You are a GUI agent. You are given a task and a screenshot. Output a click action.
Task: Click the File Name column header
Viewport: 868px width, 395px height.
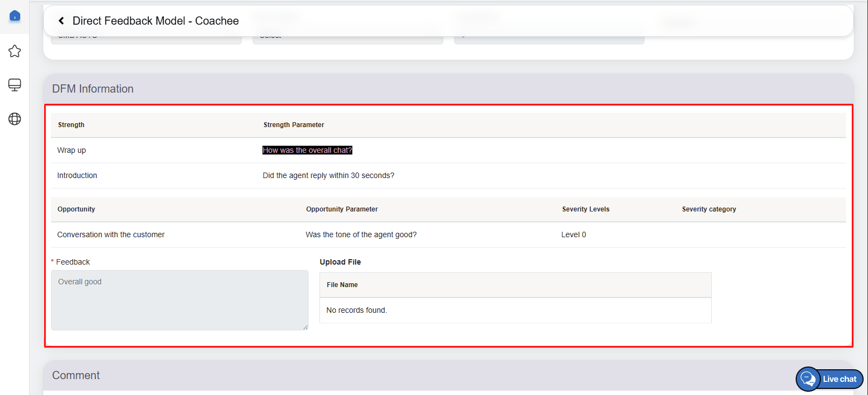342,285
